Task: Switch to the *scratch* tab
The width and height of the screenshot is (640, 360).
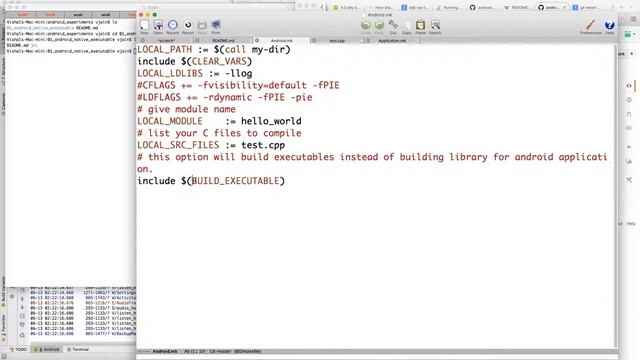Action: pos(166,40)
